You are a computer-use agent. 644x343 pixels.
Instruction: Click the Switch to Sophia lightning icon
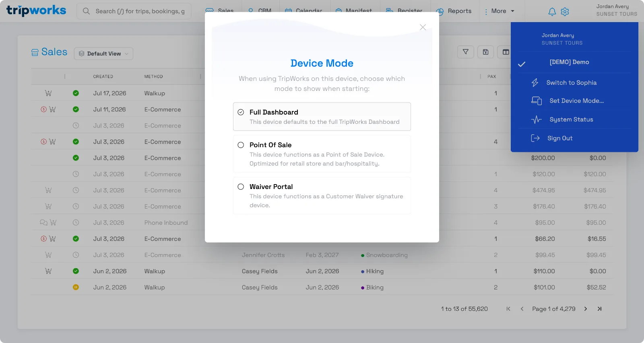point(535,82)
